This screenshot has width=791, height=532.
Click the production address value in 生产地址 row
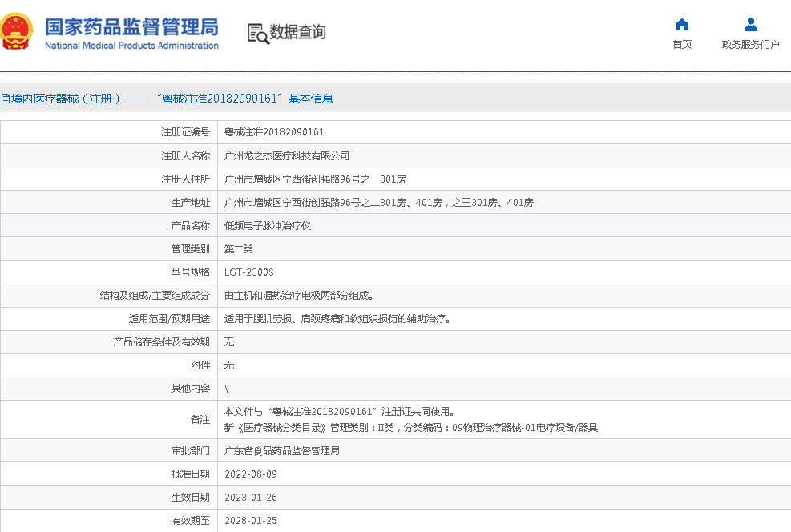pyautogui.click(x=378, y=203)
